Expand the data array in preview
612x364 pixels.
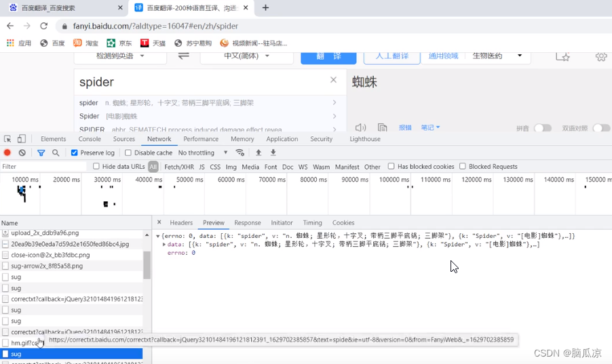[164, 244]
